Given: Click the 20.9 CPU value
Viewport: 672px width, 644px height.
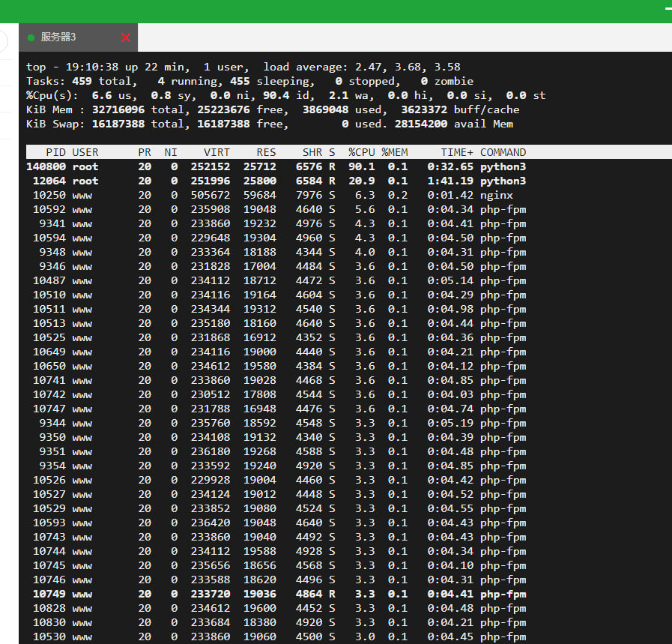Looking at the screenshot, I should coord(362,181).
